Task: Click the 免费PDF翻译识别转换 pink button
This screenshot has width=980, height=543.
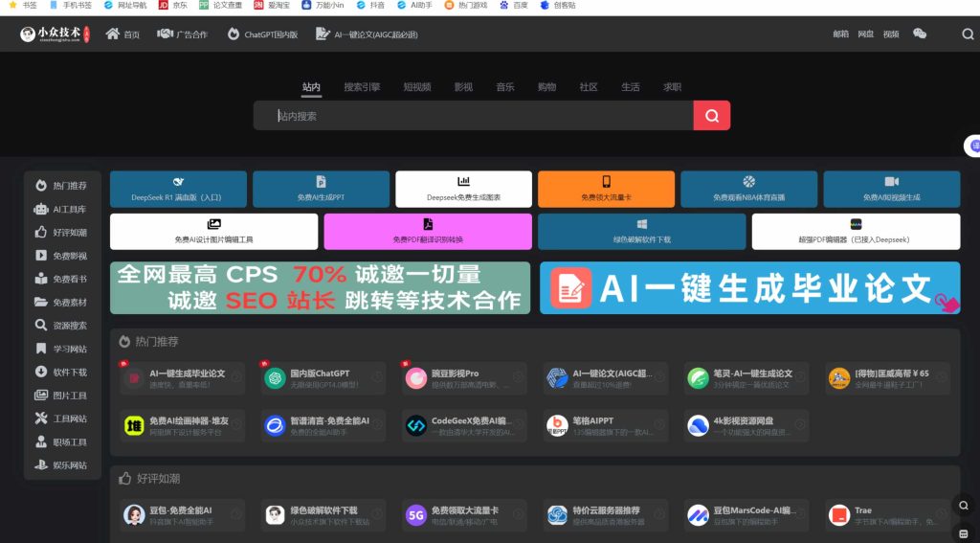Action: [428, 232]
